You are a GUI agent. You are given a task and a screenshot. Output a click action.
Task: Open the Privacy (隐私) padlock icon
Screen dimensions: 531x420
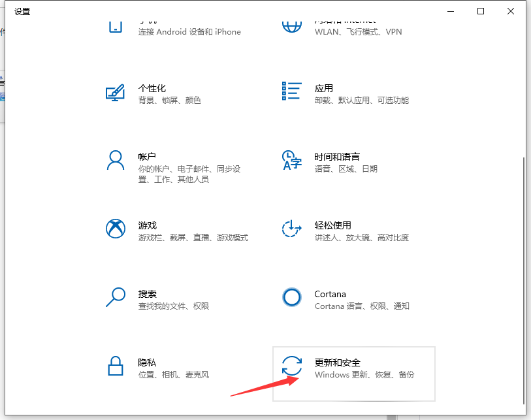pyautogui.click(x=115, y=365)
